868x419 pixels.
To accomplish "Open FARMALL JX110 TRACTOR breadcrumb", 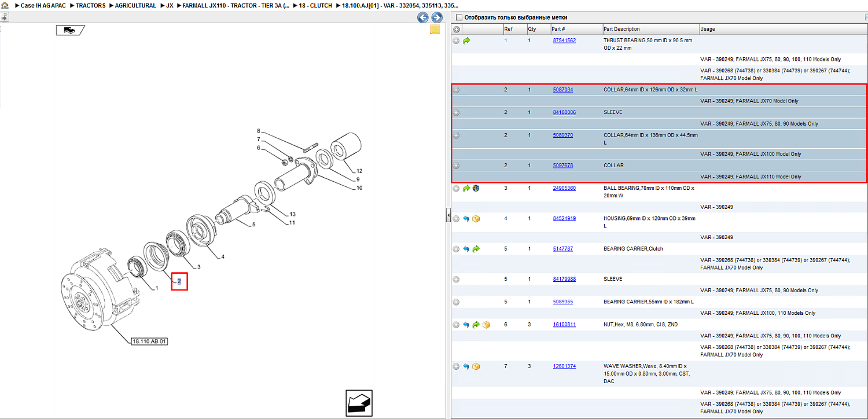I will 236,5.
